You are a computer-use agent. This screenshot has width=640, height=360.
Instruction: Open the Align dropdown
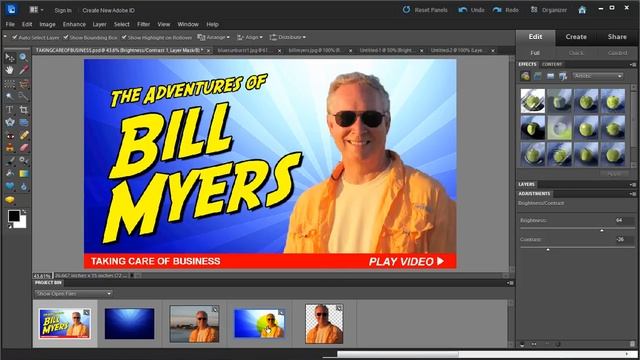click(x=250, y=37)
